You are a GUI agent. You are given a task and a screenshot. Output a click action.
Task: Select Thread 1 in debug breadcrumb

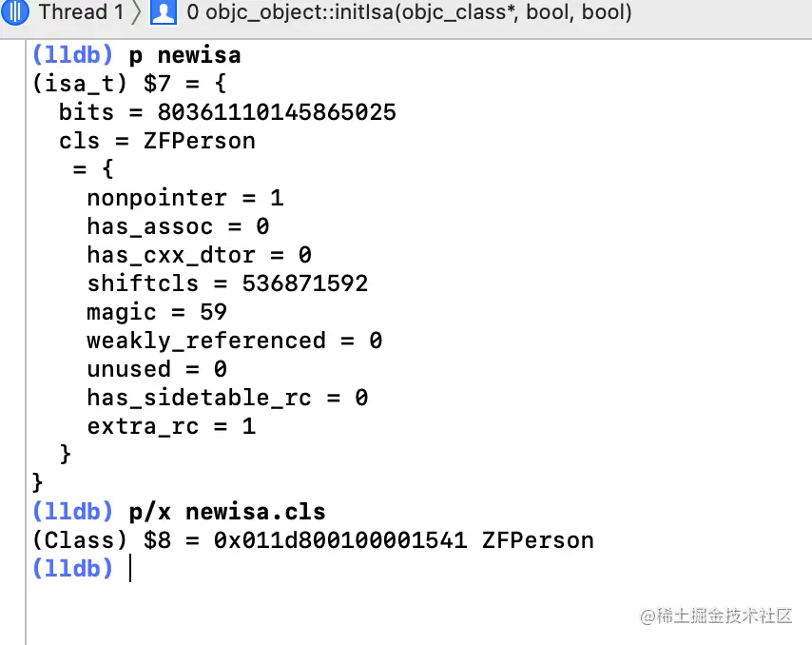click(82, 12)
